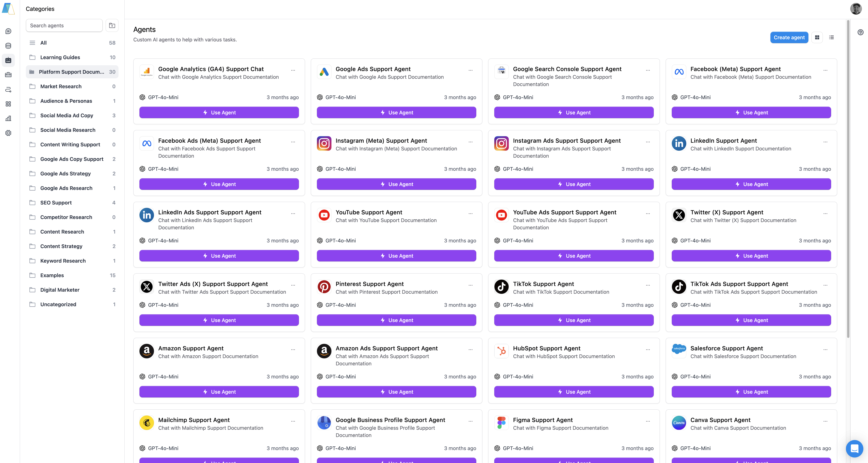The height and width of the screenshot is (463, 868).
Task: Open options menu for TikTok Support Agent
Action: click(648, 285)
